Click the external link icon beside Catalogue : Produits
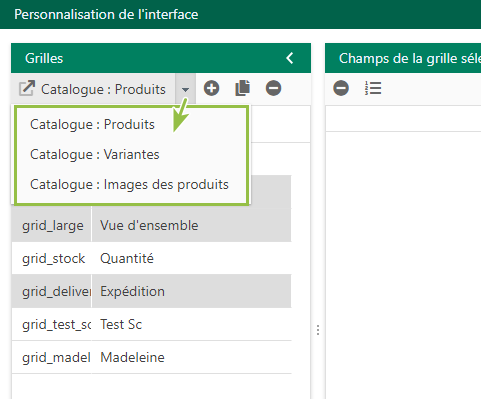The image size is (481, 399). pyautogui.click(x=27, y=88)
